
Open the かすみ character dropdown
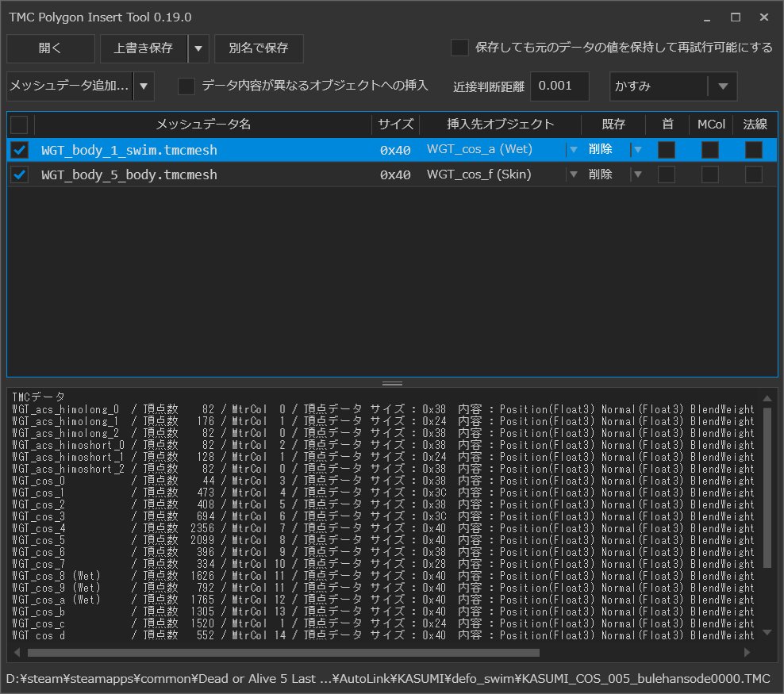click(x=673, y=86)
